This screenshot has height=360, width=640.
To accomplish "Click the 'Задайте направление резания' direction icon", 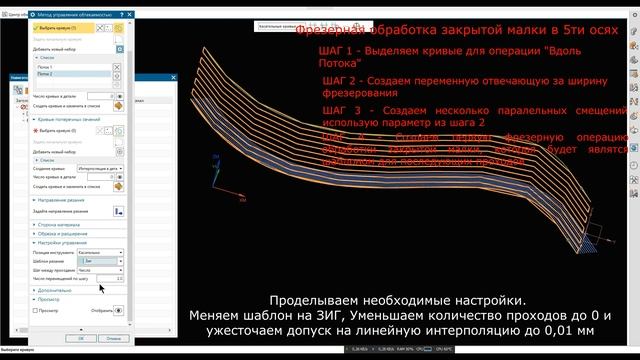I will 118,211.
